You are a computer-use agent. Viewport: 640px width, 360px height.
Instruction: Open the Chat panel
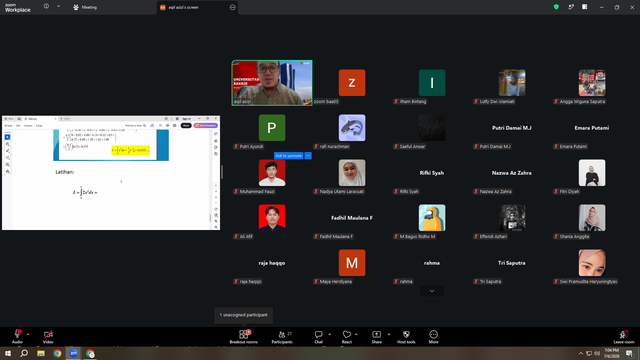[x=318, y=337]
